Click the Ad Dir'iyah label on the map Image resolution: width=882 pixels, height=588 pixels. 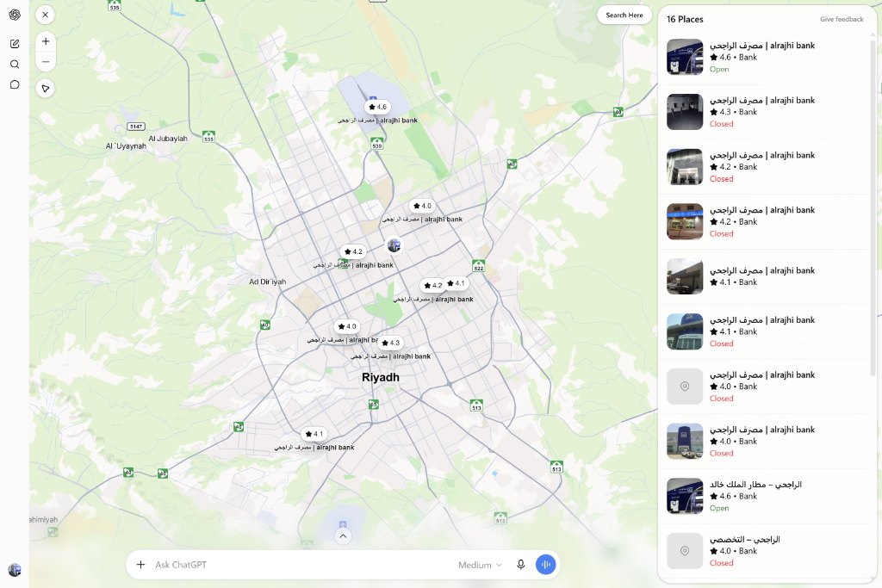(267, 282)
